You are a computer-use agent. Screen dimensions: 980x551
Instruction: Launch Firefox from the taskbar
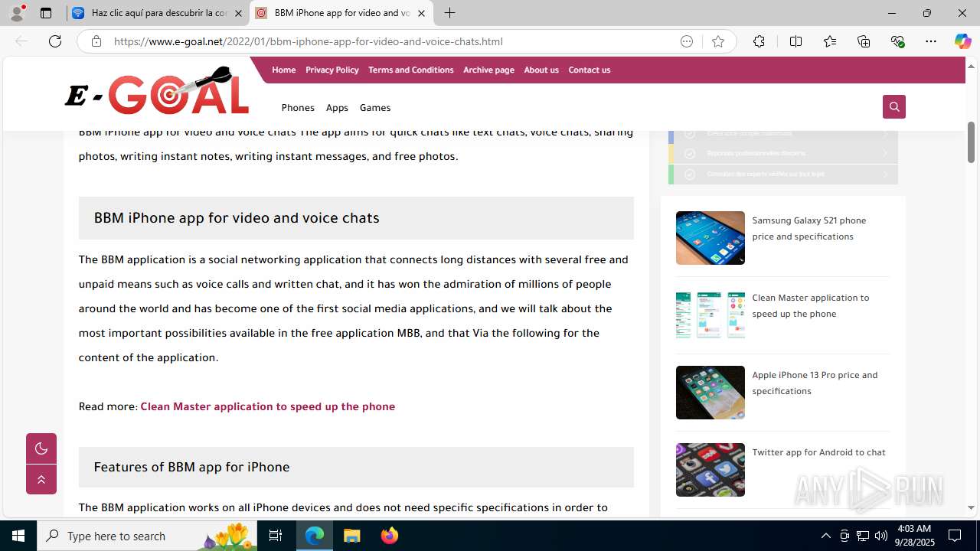(390, 536)
